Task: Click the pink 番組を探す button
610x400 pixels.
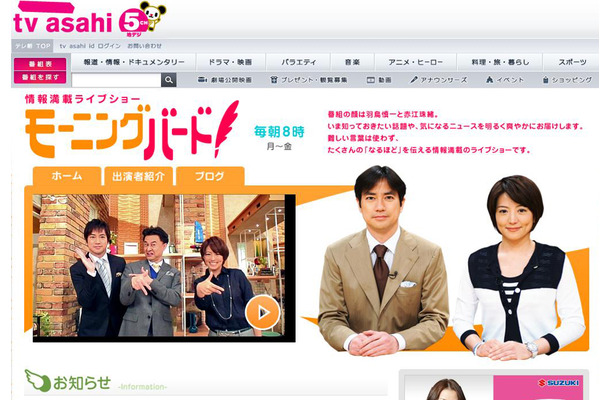Action: [x=40, y=77]
